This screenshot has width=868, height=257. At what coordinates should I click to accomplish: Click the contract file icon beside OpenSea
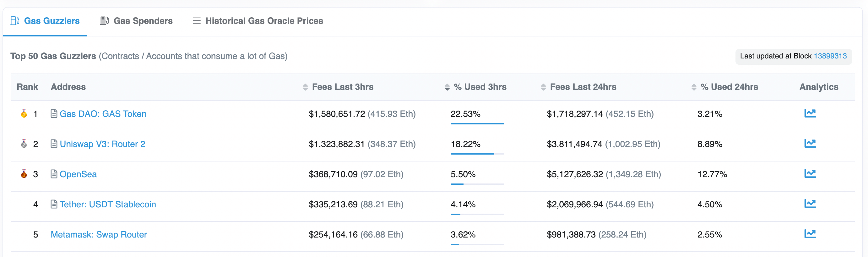[x=54, y=174]
